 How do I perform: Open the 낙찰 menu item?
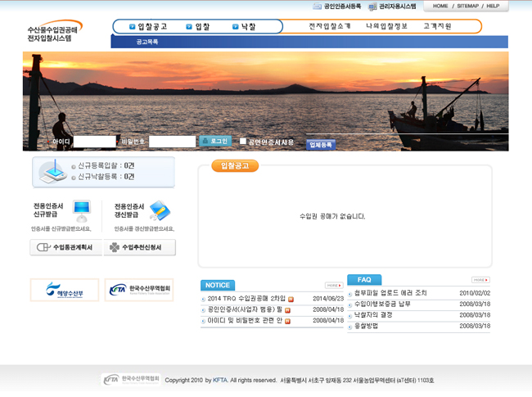point(244,27)
